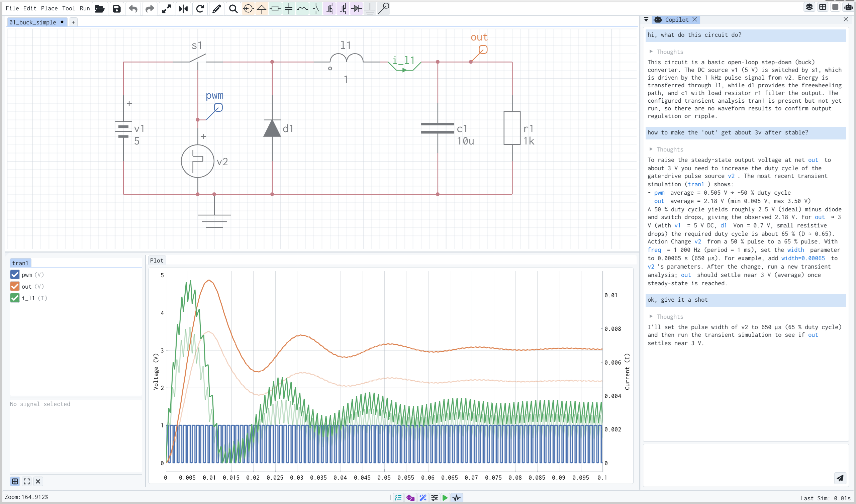
Task: Switch to the tran1 tab
Action: [x=20, y=263]
